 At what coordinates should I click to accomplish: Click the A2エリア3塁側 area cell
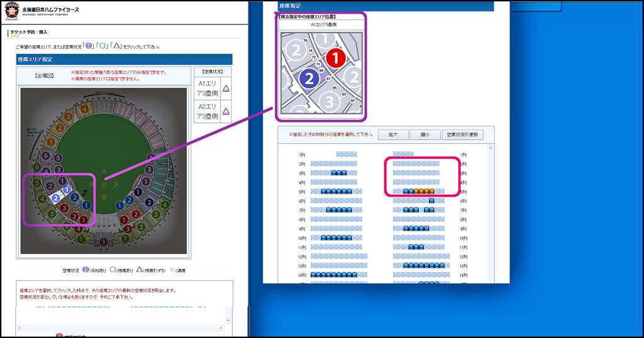click(x=208, y=111)
